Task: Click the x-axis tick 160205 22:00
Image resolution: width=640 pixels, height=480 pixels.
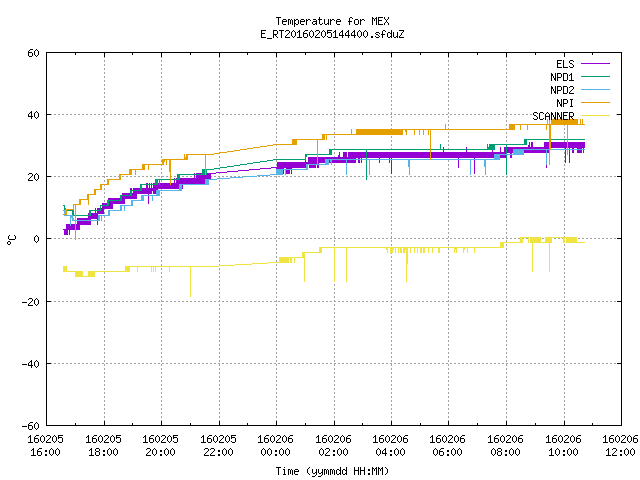Action: (x=218, y=446)
